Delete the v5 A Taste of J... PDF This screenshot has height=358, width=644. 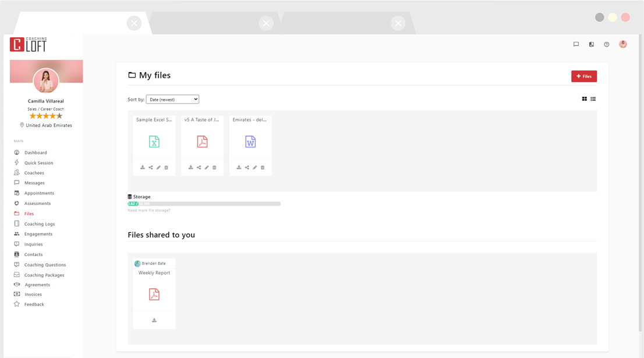(214, 168)
